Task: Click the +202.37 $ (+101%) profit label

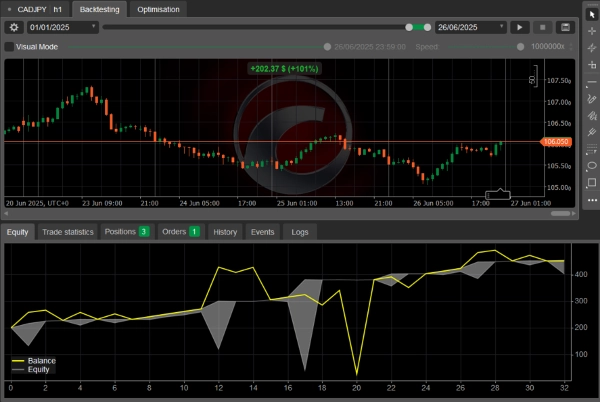Action: point(284,69)
